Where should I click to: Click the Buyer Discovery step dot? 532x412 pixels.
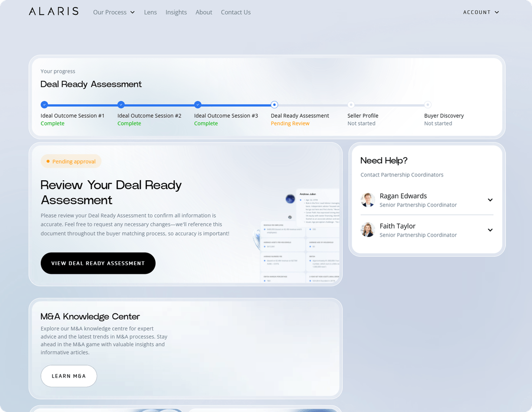tap(428, 104)
